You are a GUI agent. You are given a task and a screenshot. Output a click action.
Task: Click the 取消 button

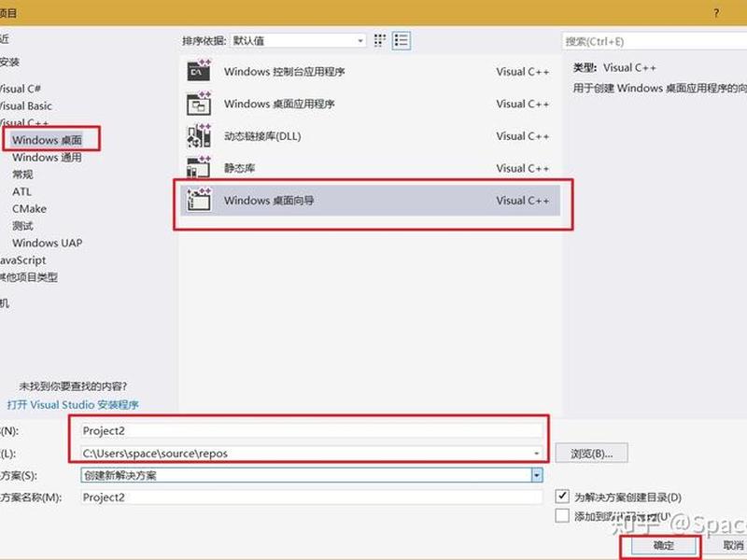pyautogui.click(x=729, y=546)
